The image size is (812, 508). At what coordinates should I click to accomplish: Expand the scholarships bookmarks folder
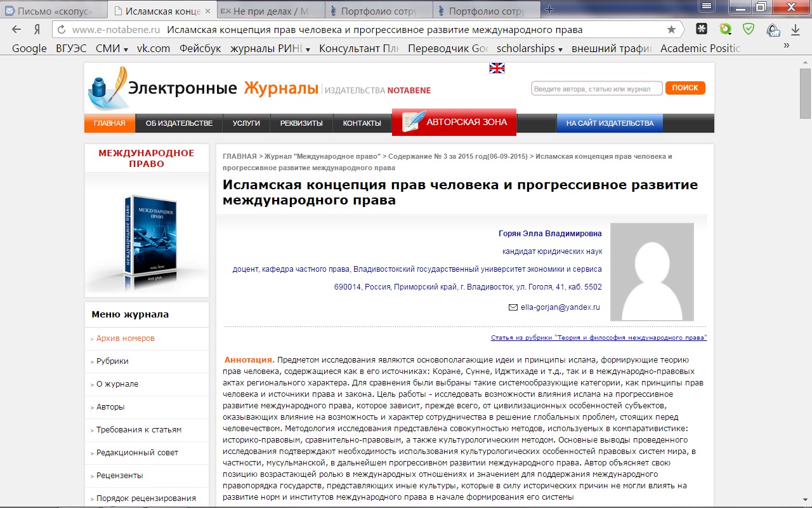click(x=530, y=48)
